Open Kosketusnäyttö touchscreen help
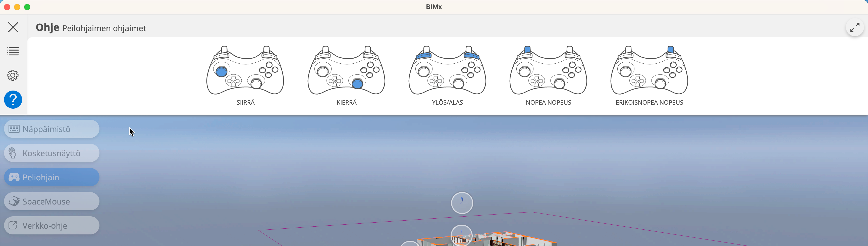 point(51,153)
